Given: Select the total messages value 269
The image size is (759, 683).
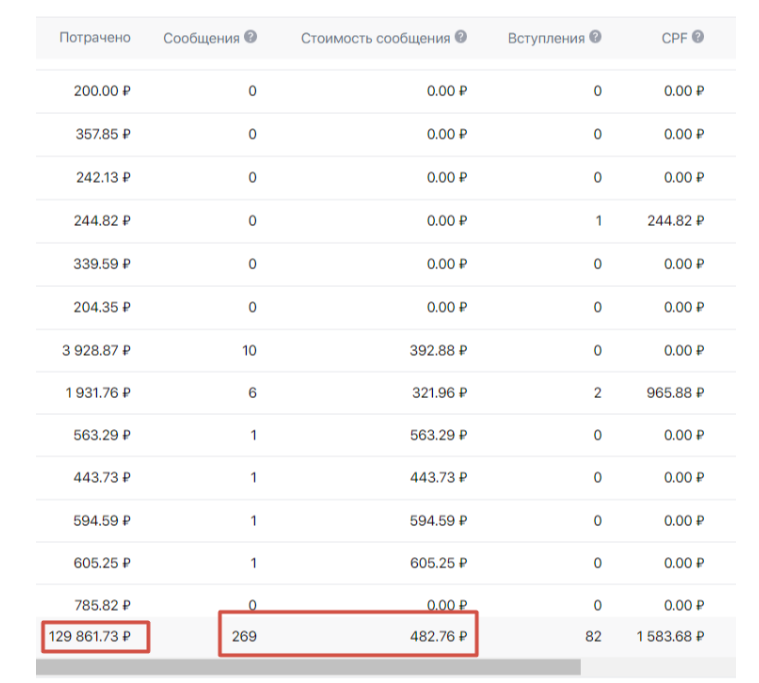Looking at the screenshot, I should point(244,636).
